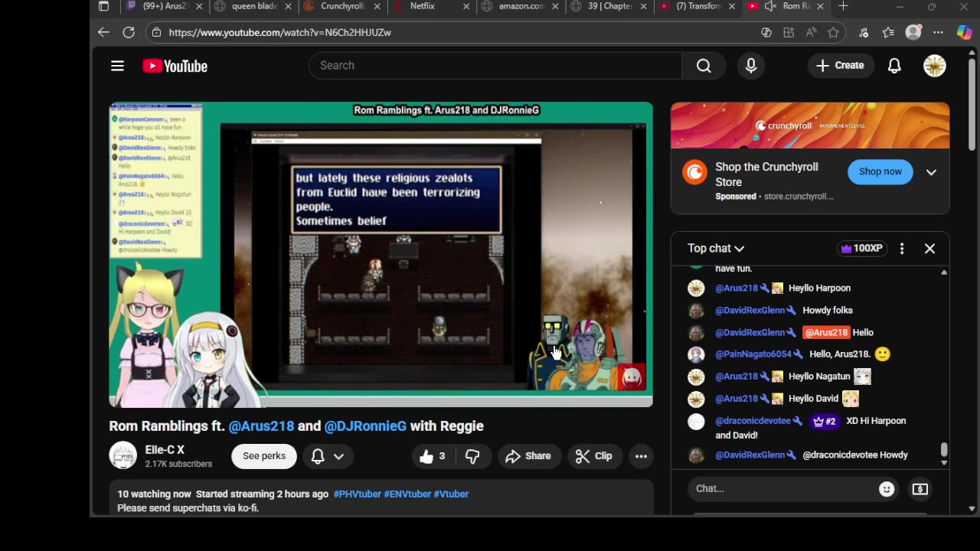
Task: Toggle read aloud icon in address bar
Action: click(x=811, y=32)
